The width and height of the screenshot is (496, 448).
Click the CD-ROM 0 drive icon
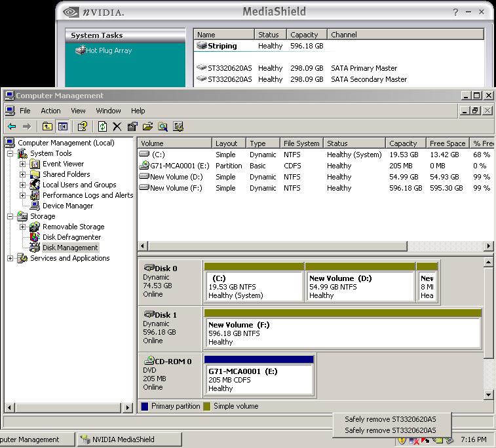pyautogui.click(x=149, y=360)
